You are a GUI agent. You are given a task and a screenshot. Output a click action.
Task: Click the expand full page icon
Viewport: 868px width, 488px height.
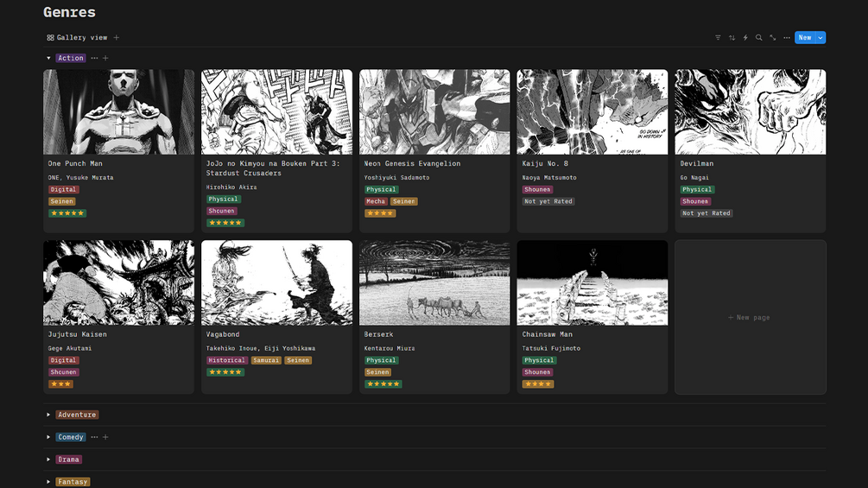[x=773, y=38]
